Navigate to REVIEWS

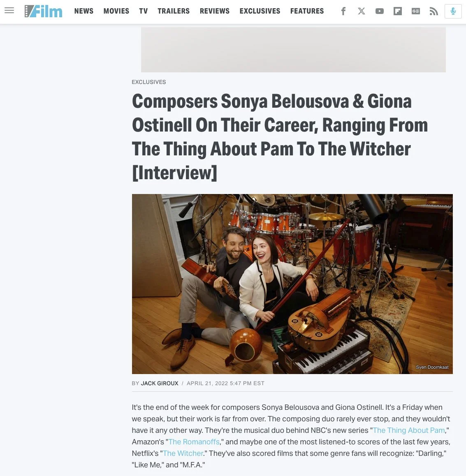214,11
